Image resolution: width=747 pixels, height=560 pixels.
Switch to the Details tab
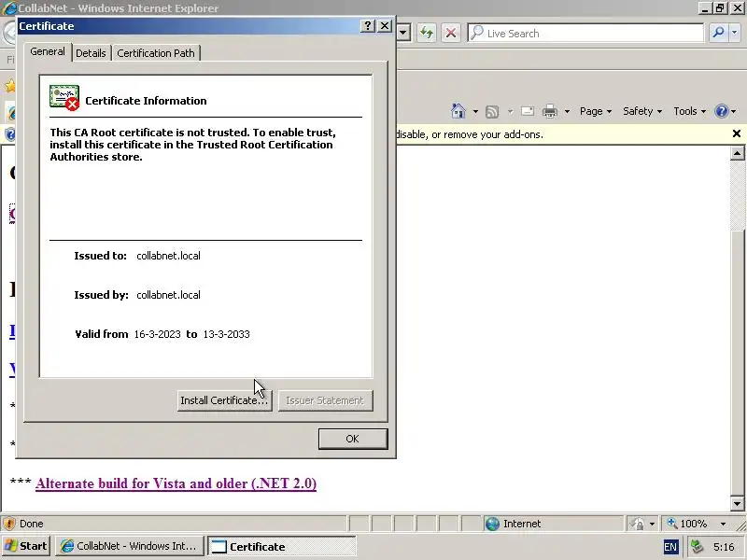coord(91,53)
